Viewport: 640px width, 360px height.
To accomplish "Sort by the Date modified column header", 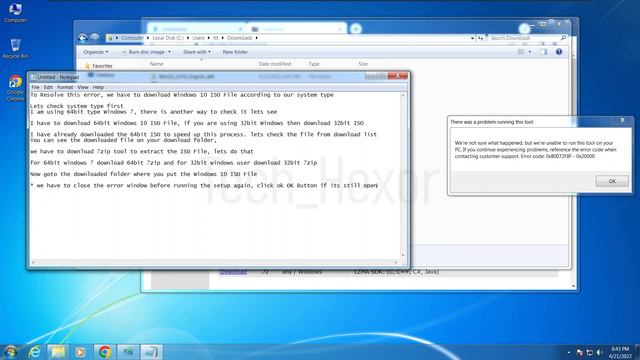I will click(x=275, y=64).
